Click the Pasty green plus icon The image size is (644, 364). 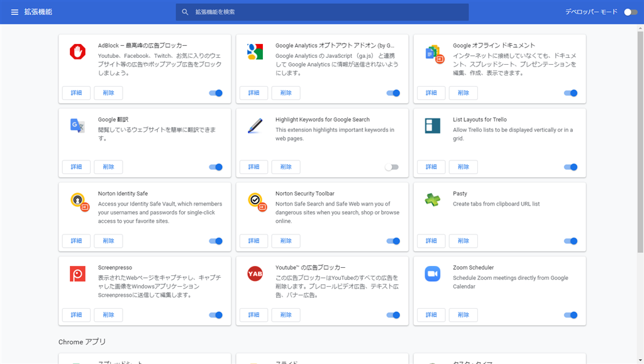433,199
